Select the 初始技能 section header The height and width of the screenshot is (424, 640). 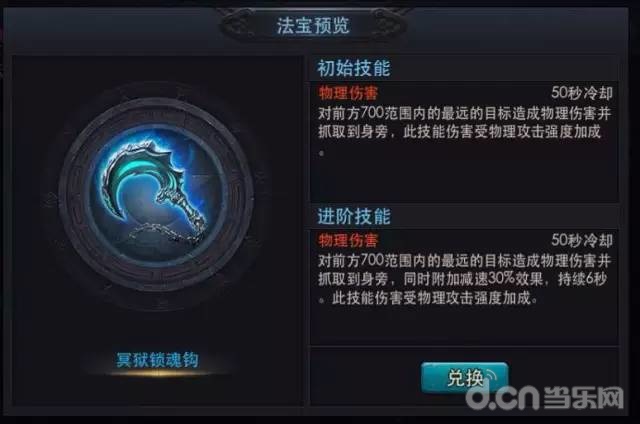pos(353,68)
